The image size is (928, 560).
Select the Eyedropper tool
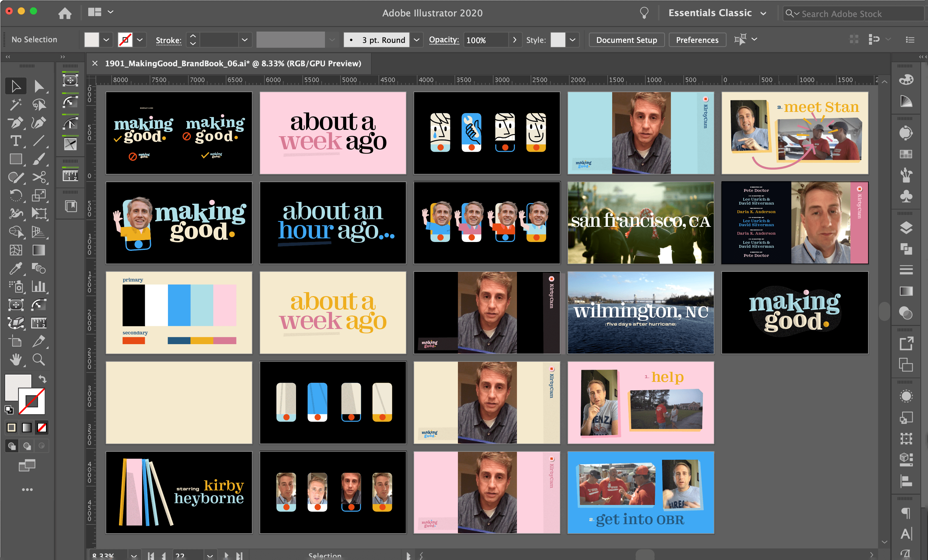16,268
